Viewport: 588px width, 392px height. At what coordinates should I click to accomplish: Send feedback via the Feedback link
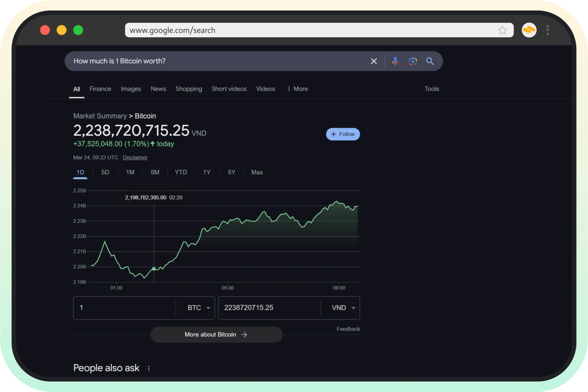(x=348, y=329)
